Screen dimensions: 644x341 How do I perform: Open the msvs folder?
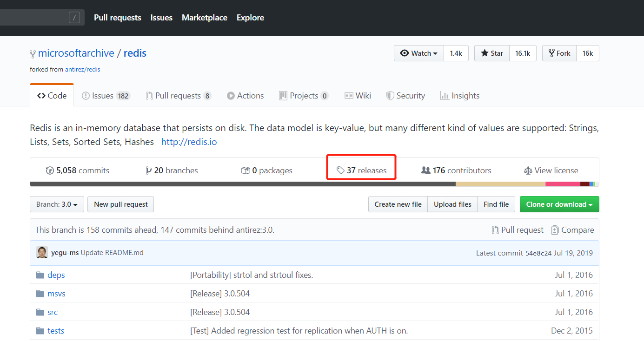[57, 294]
